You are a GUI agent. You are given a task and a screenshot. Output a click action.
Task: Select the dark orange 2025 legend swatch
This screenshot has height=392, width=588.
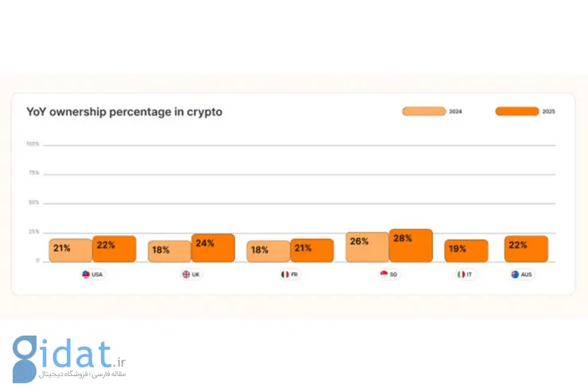tap(517, 111)
